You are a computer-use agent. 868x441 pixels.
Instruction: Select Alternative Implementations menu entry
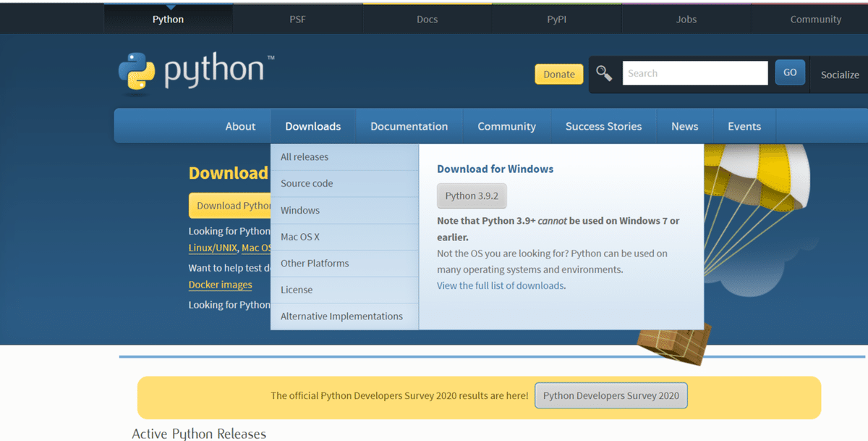click(x=345, y=316)
